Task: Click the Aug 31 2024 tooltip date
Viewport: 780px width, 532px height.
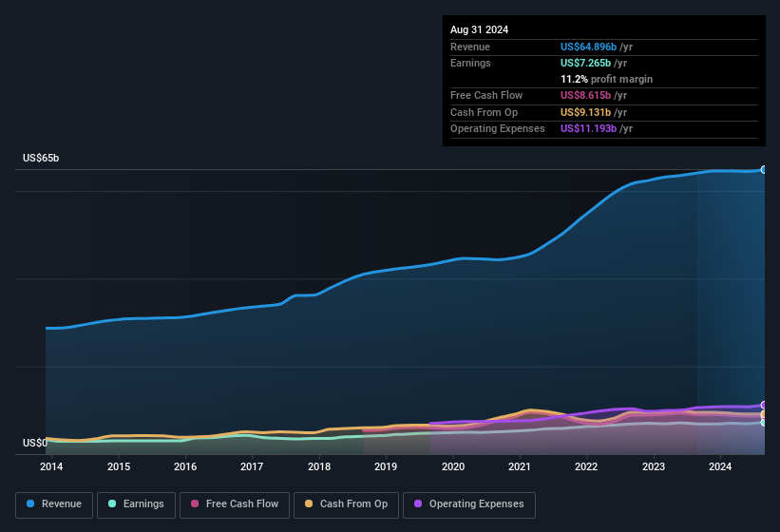Action: (x=479, y=29)
